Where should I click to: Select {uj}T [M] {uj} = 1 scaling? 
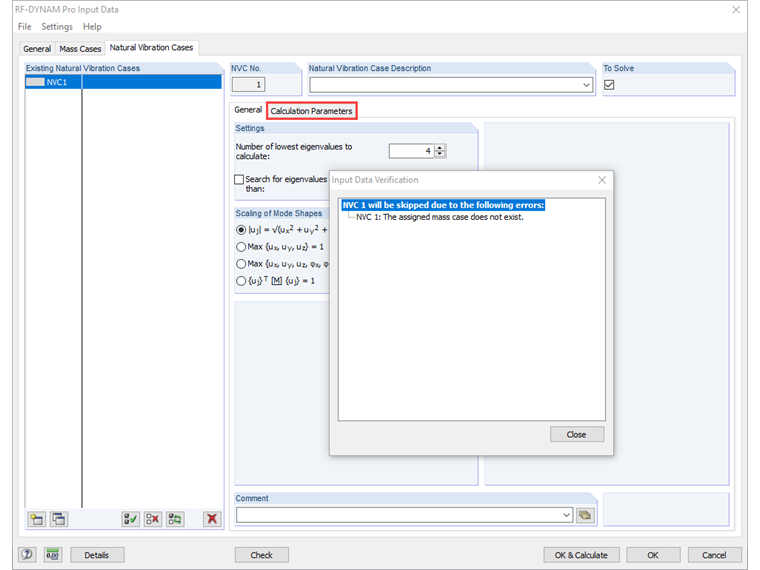point(241,281)
